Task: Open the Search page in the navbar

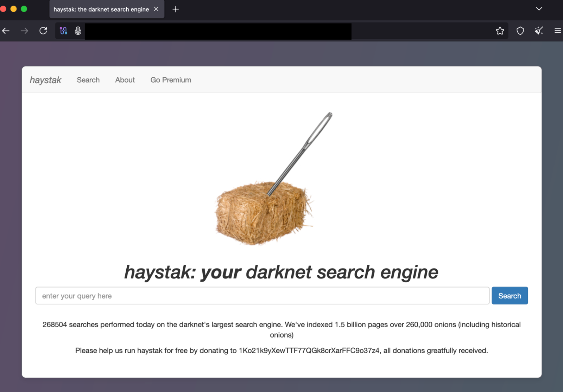Action: tap(88, 80)
